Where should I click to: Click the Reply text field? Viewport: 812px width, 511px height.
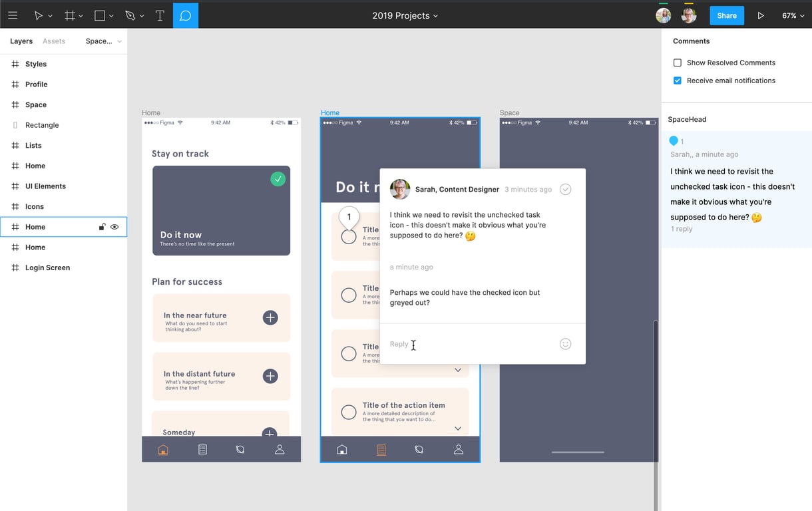coord(466,344)
